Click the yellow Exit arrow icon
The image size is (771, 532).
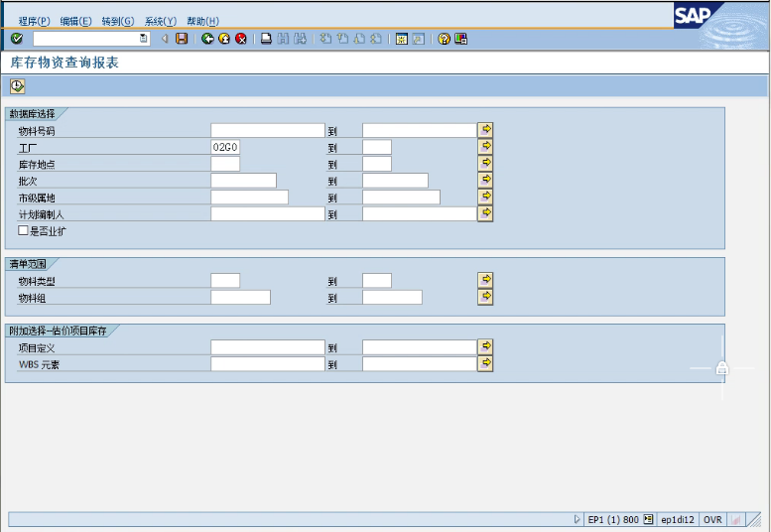[x=224, y=39]
